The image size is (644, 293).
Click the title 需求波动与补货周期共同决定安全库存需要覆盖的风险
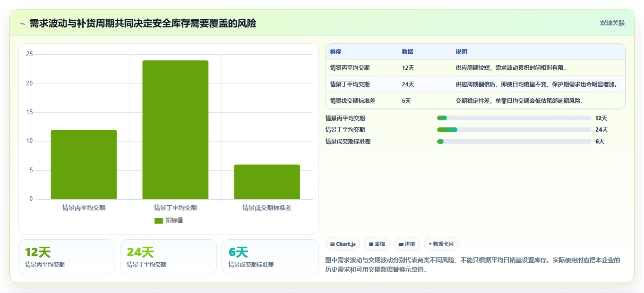pyautogui.click(x=143, y=23)
